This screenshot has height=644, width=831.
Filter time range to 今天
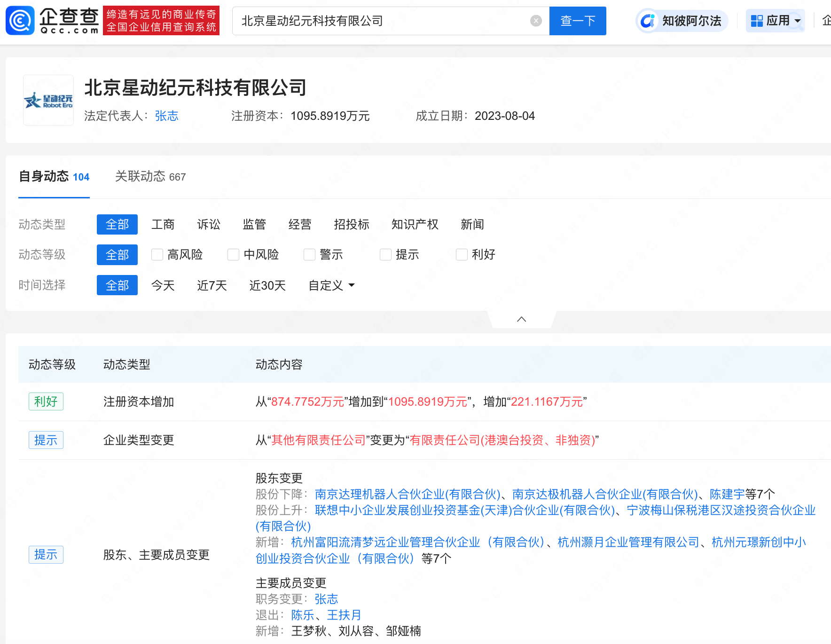point(163,285)
